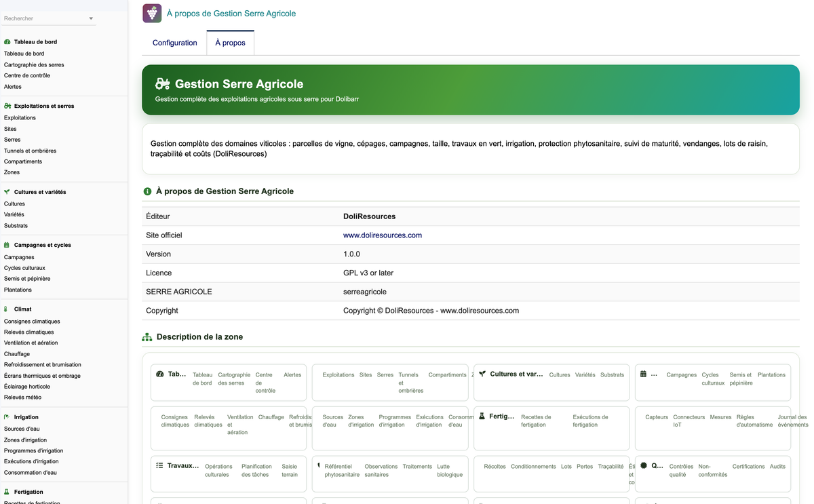
Task: Click Traçabilité in the description cards
Action: (x=610, y=467)
